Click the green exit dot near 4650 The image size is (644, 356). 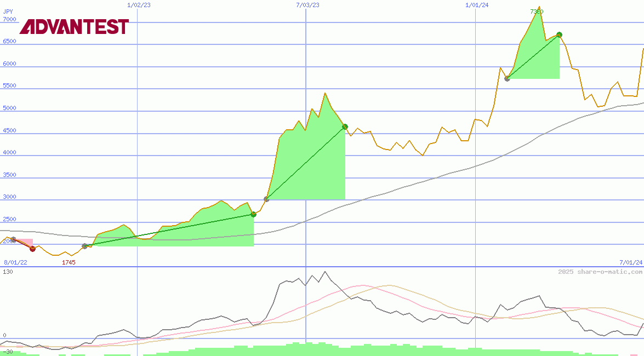click(x=345, y=127)
